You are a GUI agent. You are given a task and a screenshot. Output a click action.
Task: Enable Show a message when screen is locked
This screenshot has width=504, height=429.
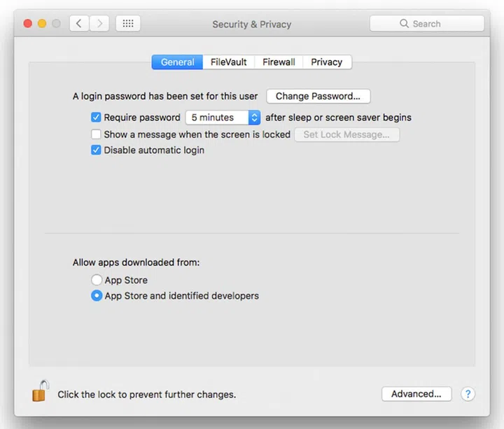(x=96, y=134)
